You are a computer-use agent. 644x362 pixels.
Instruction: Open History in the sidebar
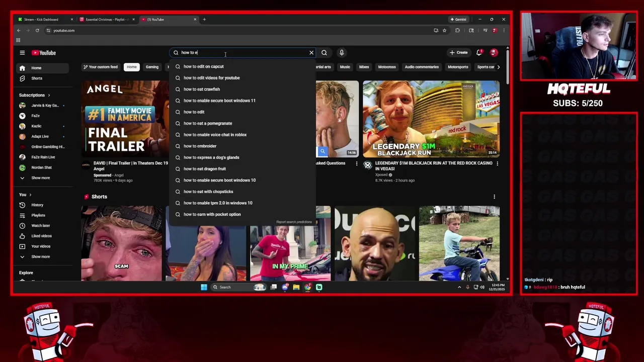43,205
